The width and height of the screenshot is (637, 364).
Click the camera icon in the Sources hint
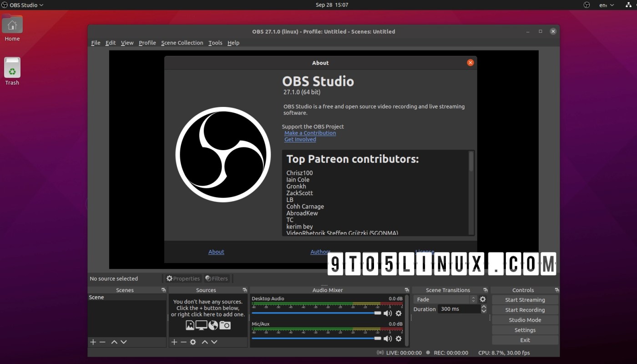point(225,325)
